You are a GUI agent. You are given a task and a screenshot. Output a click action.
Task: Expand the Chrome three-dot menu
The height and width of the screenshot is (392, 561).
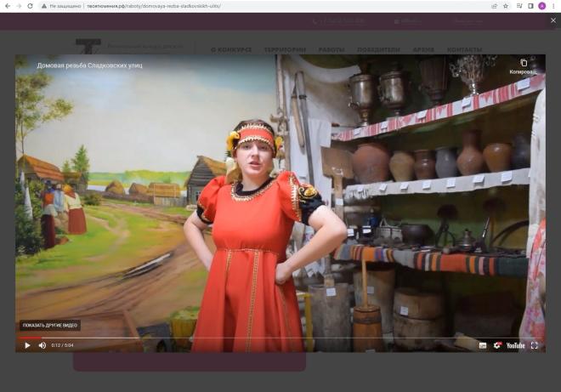pyautogui.click(x=553, y=6)
